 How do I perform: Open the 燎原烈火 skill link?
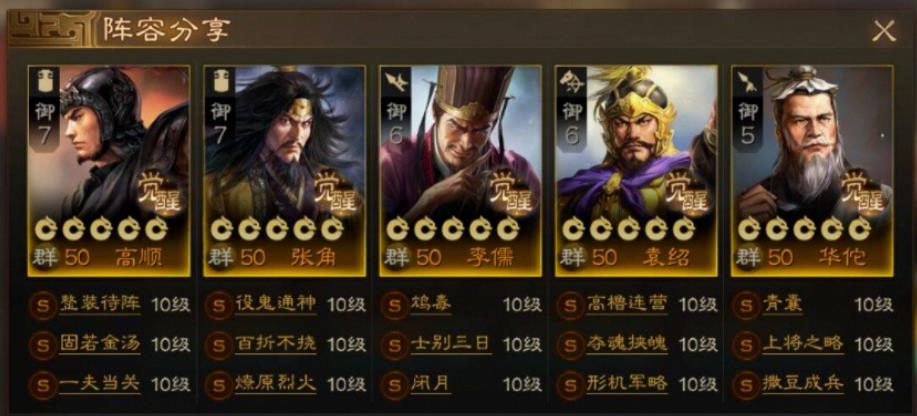tap(275, 384)
